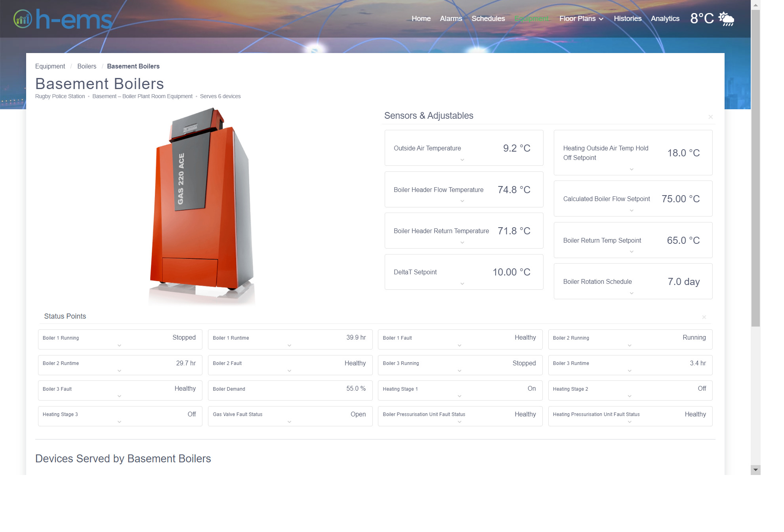Screen dimensions: 784x532
Task: Click the weather cloud icon
Action: coord(726,19)
